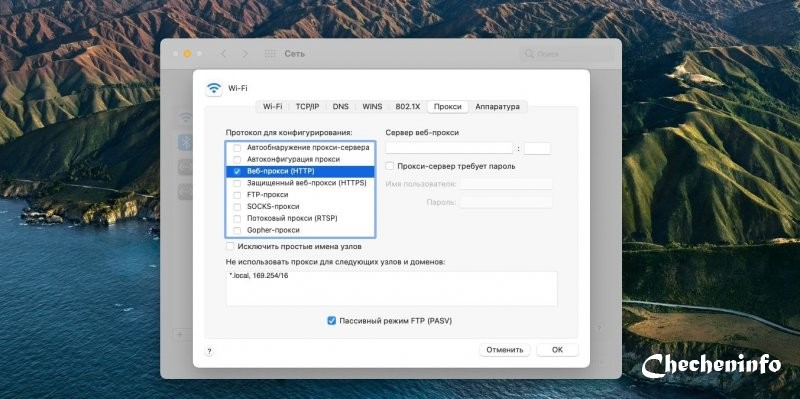Screen dimensions: 800x399
Task: Click the Bluetooth icon in network sidebar
Action: (x=185, y=142)
